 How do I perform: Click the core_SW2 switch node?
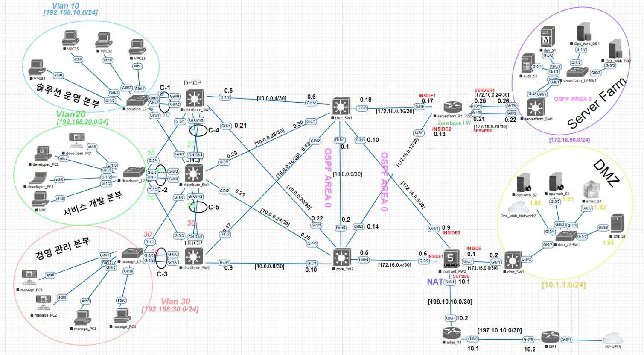point(341,258)
